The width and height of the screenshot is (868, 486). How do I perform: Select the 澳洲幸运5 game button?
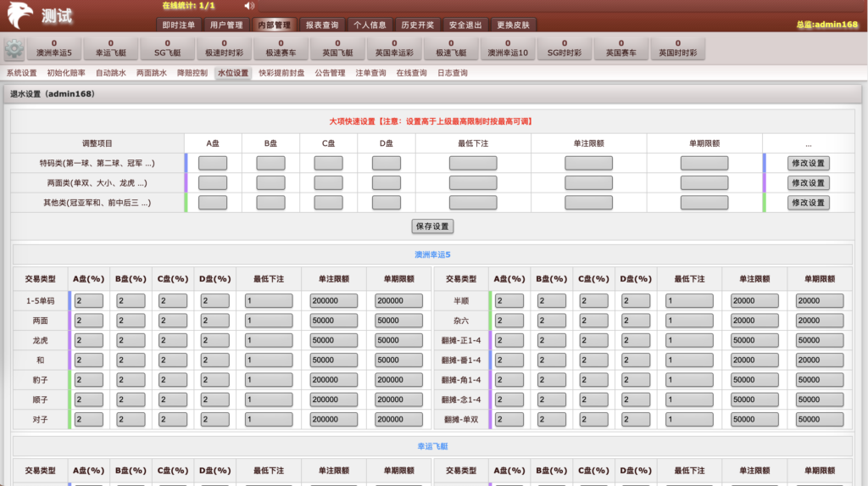click(x=54, y=48)
